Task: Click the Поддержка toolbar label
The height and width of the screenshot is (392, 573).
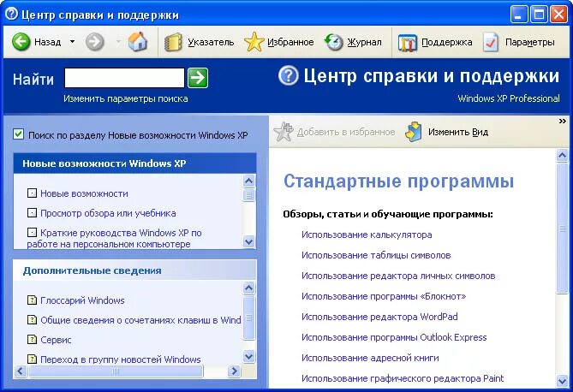Action: click(446, 43)
